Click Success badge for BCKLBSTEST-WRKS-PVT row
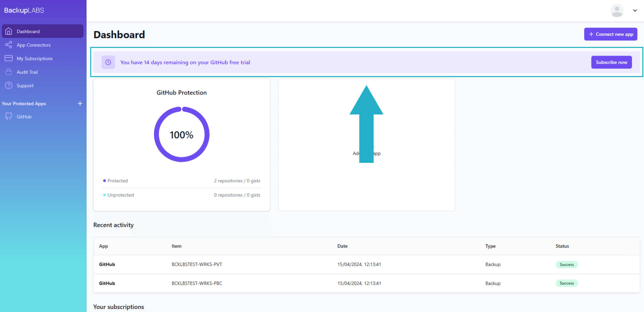The image size is (644, 312). (567, 264)
